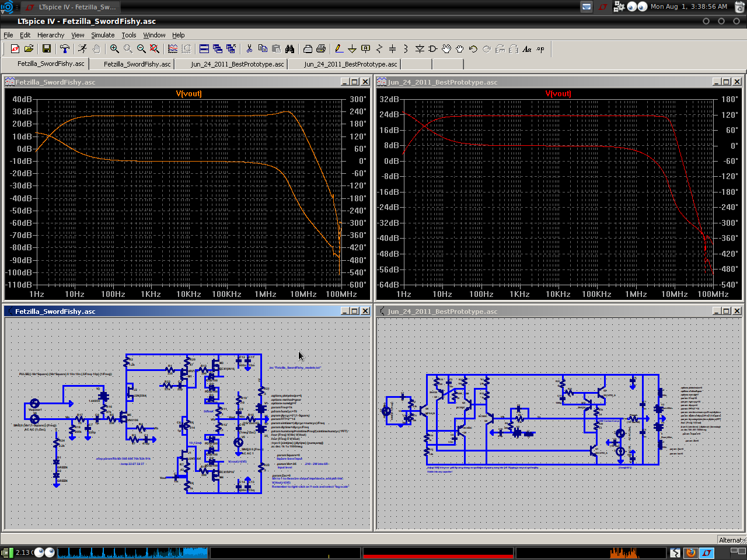747x560 pixels.
Task: Open the Simulate menu
Action: 103,35
